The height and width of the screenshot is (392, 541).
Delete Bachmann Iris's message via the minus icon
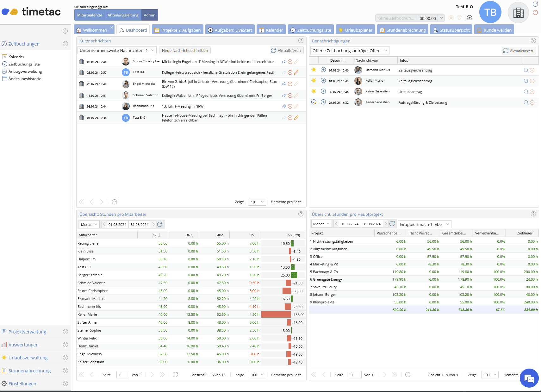pyautogui.click(x=290, y=106)
